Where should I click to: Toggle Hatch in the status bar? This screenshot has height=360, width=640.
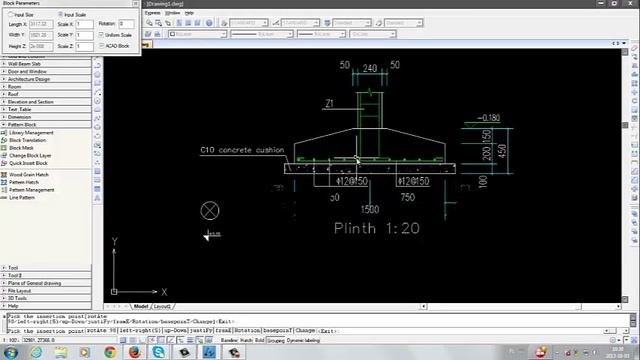246,340
